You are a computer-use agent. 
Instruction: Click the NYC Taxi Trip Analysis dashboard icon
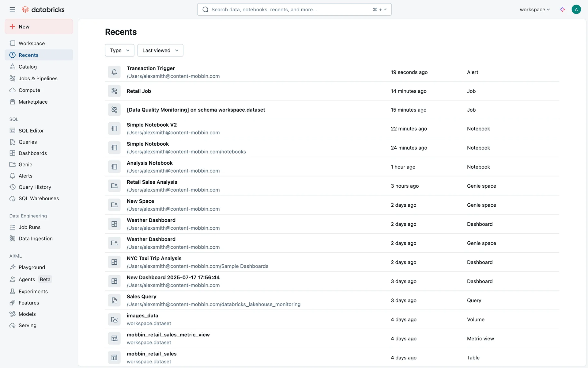pyautogui.click(x=114, y=262)
